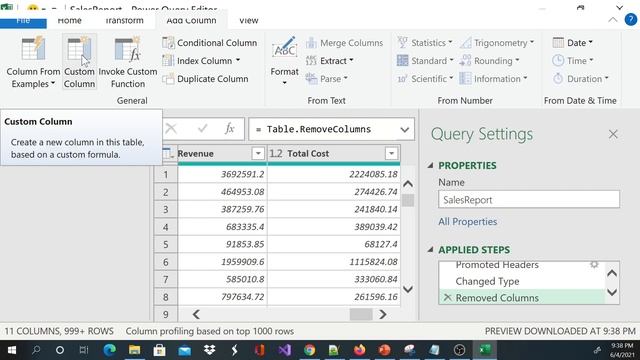Delete the Removed Columns step
Viewport: 640px width, 360px height.
[x=447, y=298]
